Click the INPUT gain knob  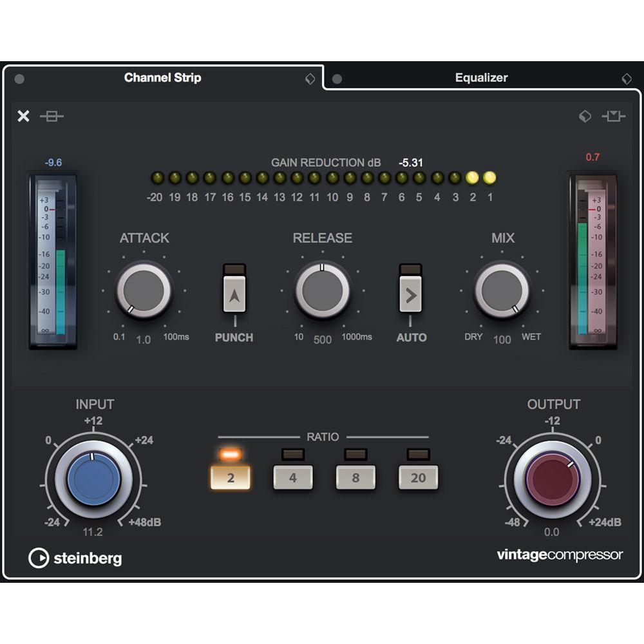coord(95,479)
